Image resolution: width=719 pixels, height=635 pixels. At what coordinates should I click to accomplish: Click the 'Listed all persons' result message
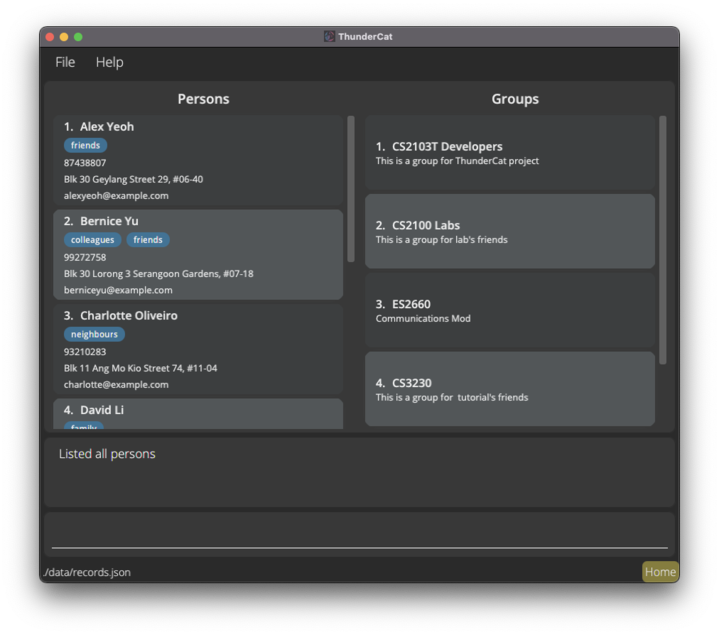107,454
